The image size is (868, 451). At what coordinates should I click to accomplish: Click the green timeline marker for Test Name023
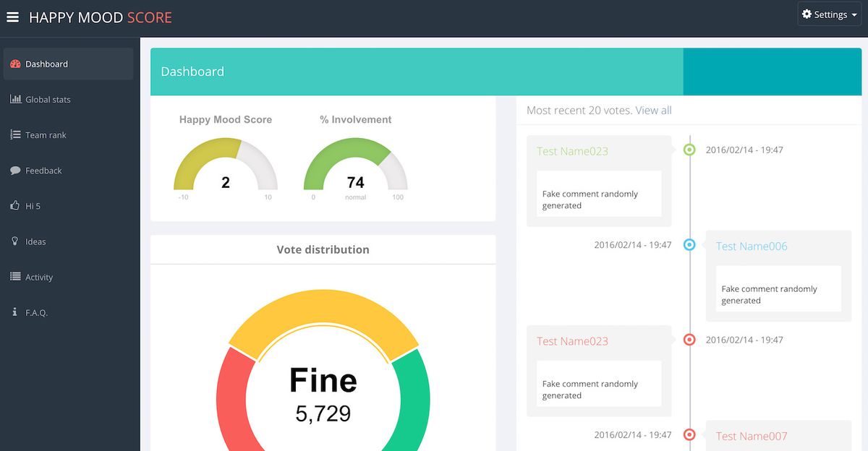click(689, 150)
